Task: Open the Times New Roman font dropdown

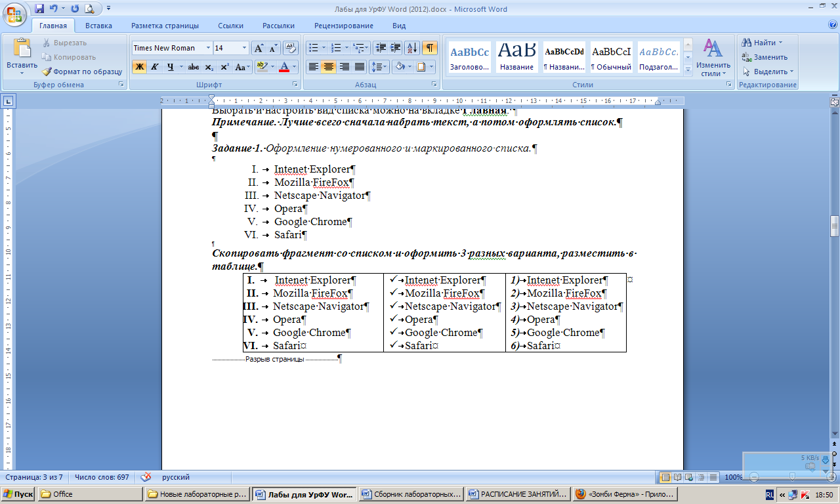Action: pyautogui.click(x=208, y=48)
